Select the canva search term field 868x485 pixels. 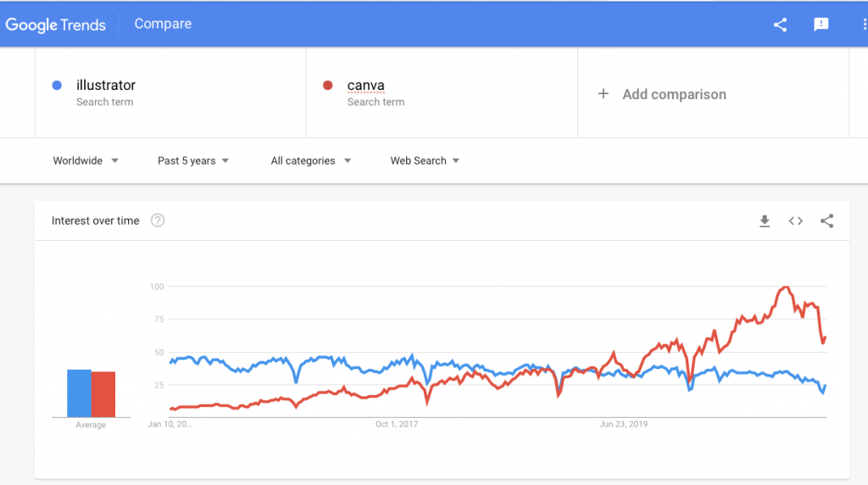442,92
